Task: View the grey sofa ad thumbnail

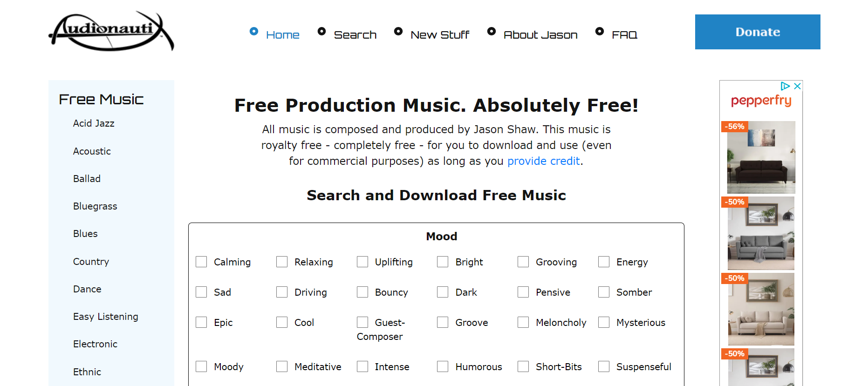Action: click(x=761, y=233)
